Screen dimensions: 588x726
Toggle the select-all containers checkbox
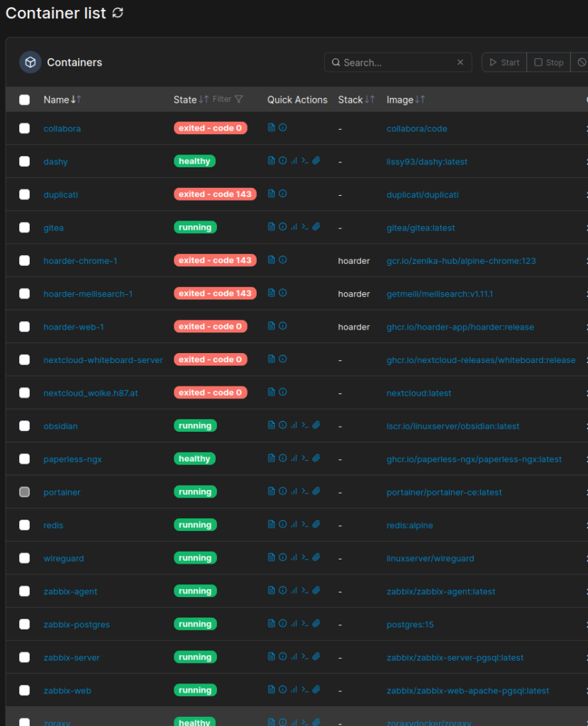pyautogui.click(x=25, y=99)
